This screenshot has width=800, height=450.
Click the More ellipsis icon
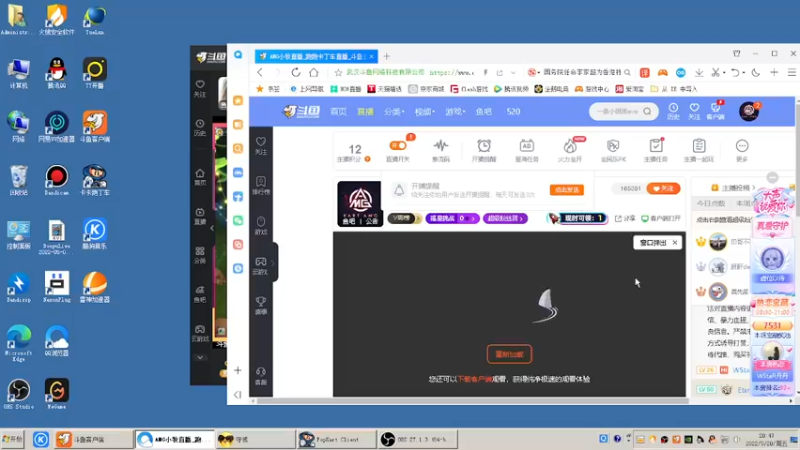tap(742, 150)
